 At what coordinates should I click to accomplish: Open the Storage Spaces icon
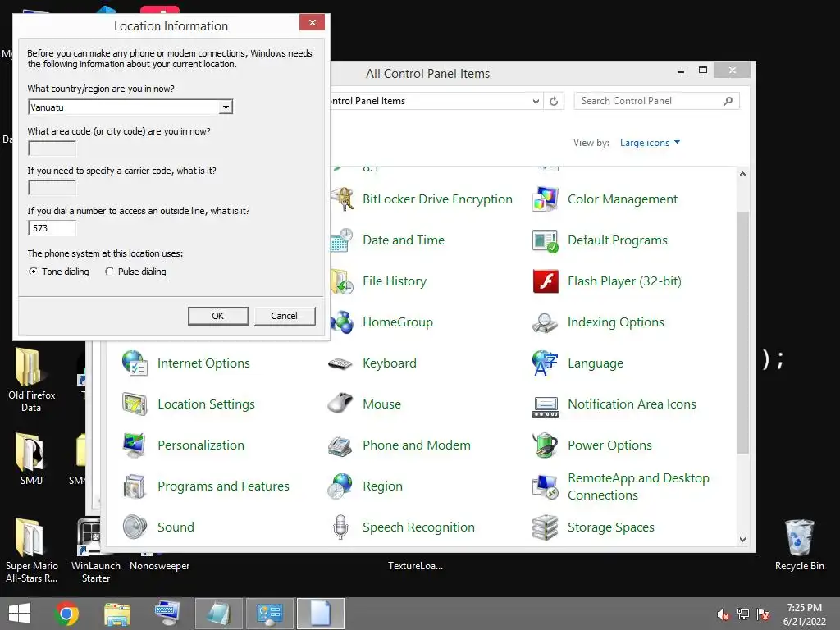(x=546, y=527)
